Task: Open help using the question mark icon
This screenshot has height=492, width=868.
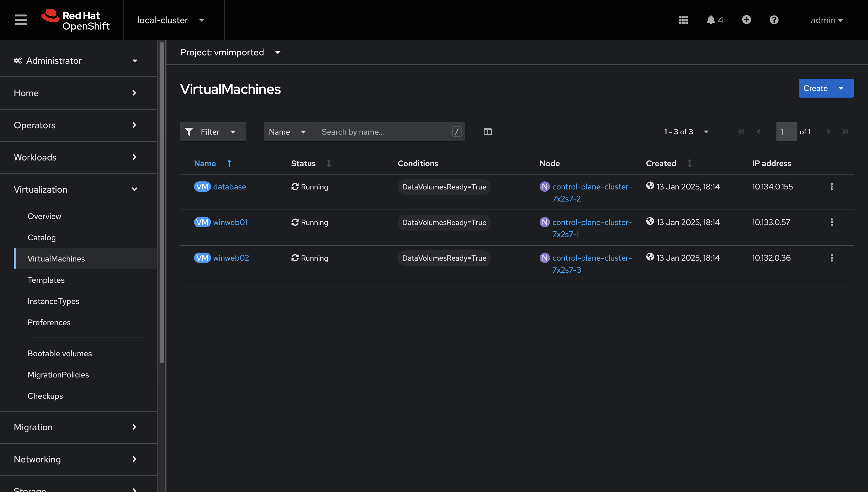Action: 774,20
